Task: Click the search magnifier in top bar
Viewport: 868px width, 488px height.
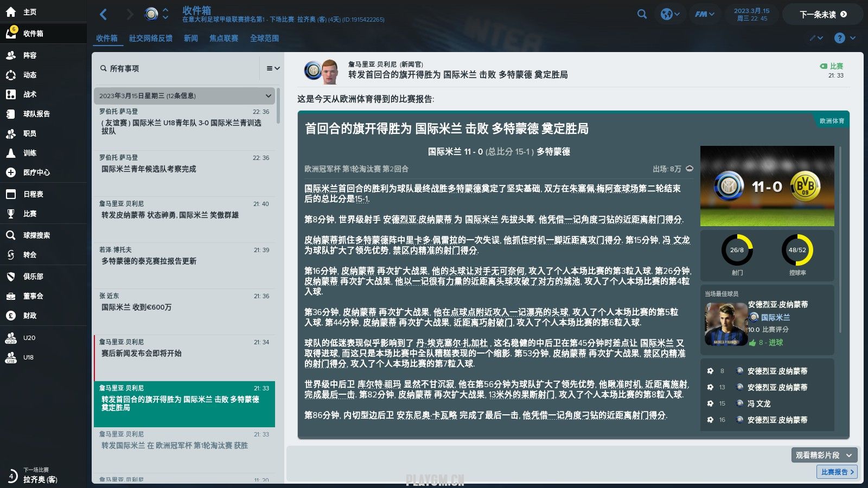Action: (x=642, y=14)
